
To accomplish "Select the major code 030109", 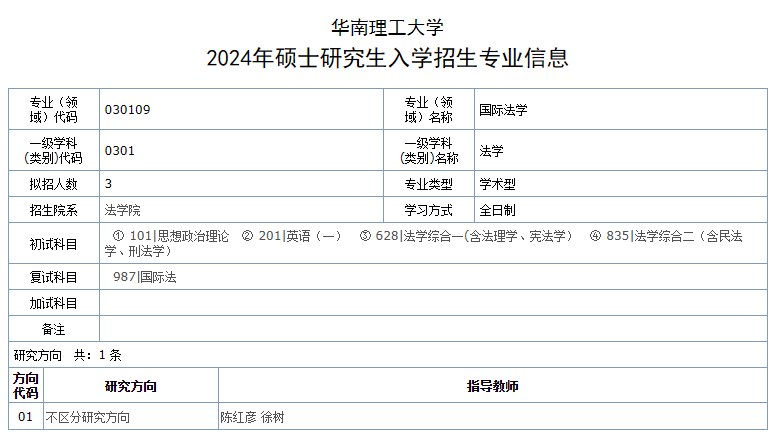I will 128,110.
